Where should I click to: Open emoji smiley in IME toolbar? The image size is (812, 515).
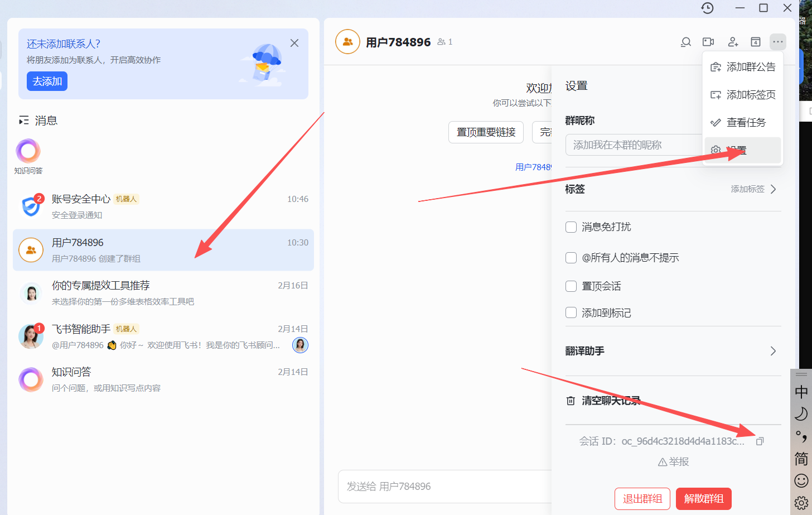click(x=801, y=480)
